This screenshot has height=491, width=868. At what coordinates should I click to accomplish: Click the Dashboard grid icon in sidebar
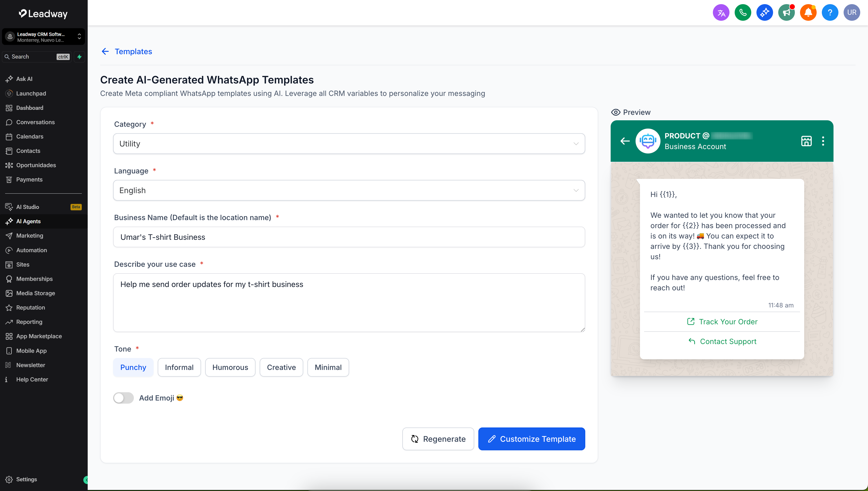[x=9, y=108]
